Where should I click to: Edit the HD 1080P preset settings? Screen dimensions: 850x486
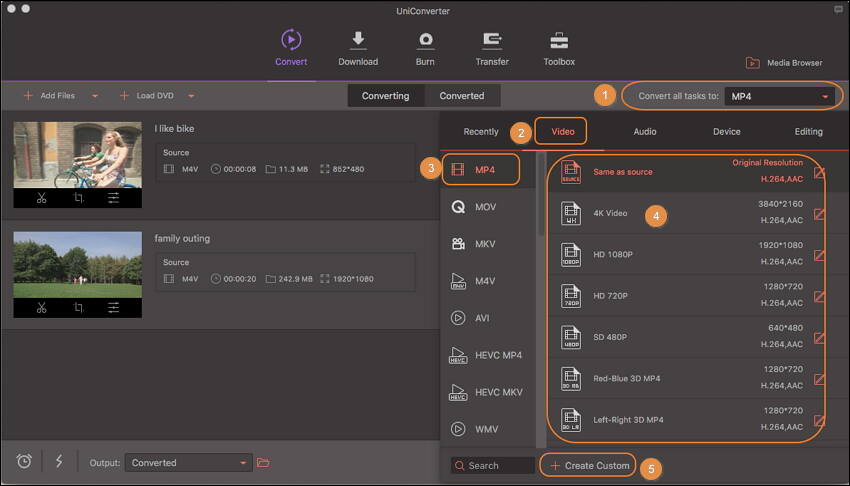pos(819,255)
